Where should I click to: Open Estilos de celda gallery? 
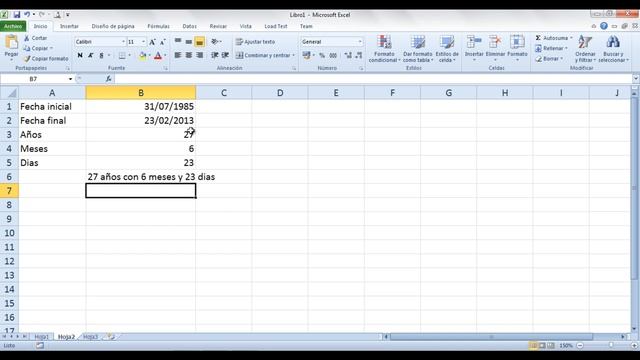[x=447, y=49]
